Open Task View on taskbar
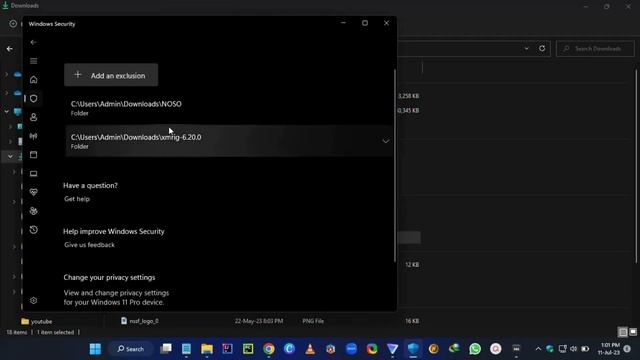Image resolution: width=640 pixels, height=360 pixels. [x=166, y=349]
